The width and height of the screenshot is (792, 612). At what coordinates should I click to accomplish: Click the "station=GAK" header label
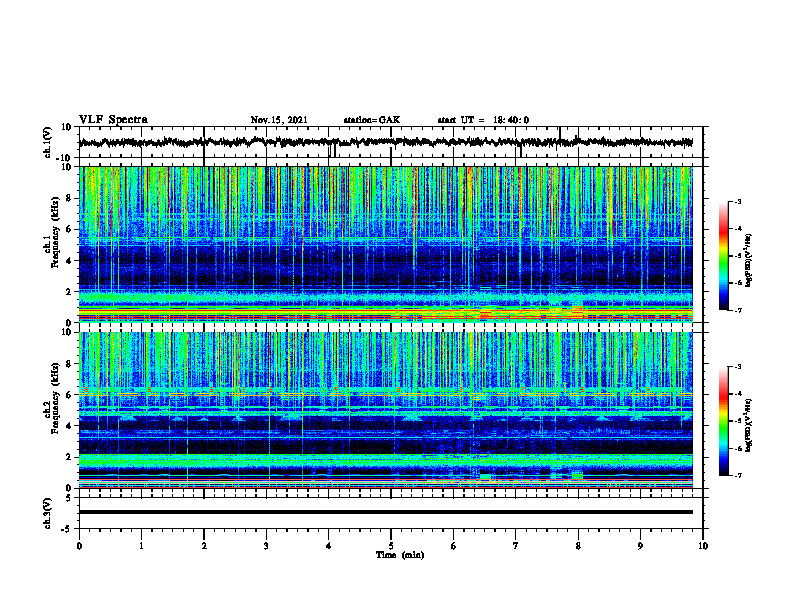[372, 120]
